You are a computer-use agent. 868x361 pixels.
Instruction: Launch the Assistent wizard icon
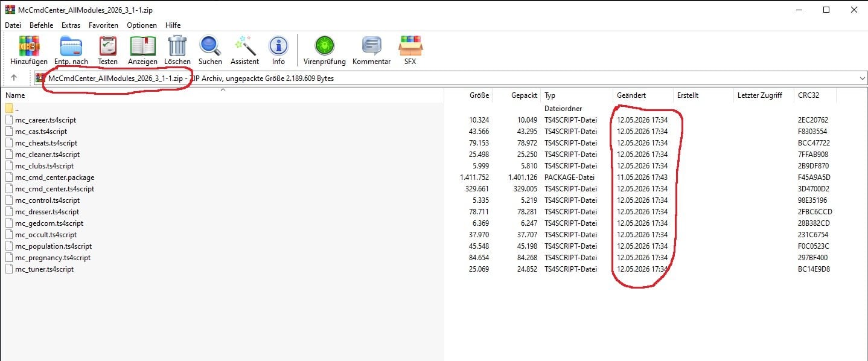point(244,46)
